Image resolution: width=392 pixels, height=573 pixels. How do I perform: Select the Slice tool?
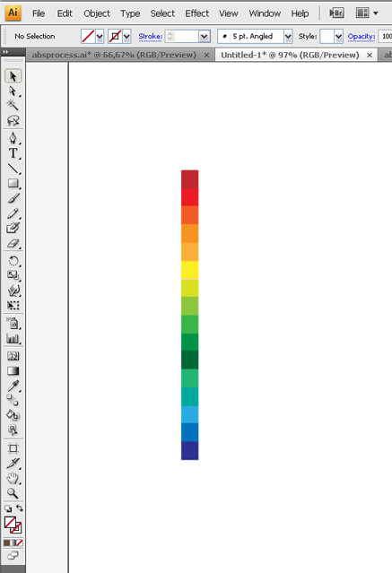click(x=13, y=464)
